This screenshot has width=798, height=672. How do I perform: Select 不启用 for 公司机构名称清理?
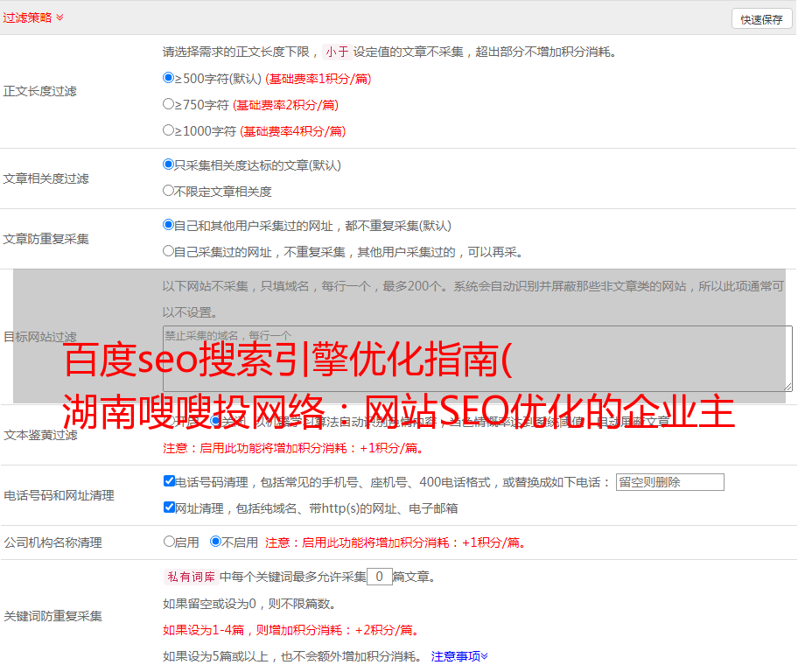tap(216, 542)
